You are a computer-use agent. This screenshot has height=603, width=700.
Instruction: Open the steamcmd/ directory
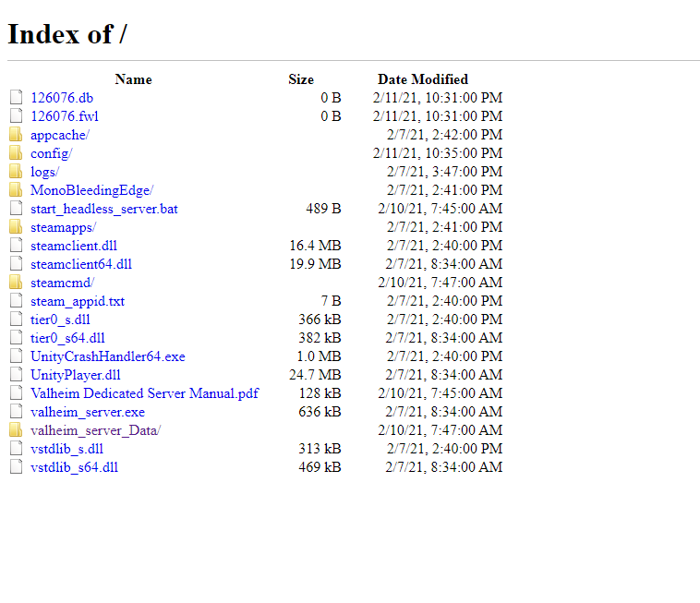[62, 283]
